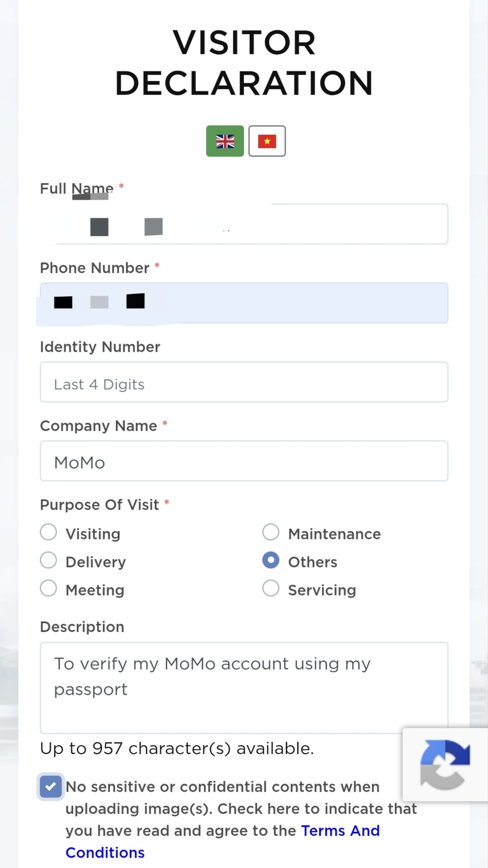Focus the Full Name input field
Image resolution: width=488 pixels, height=868 pixels.
(244, 224)
